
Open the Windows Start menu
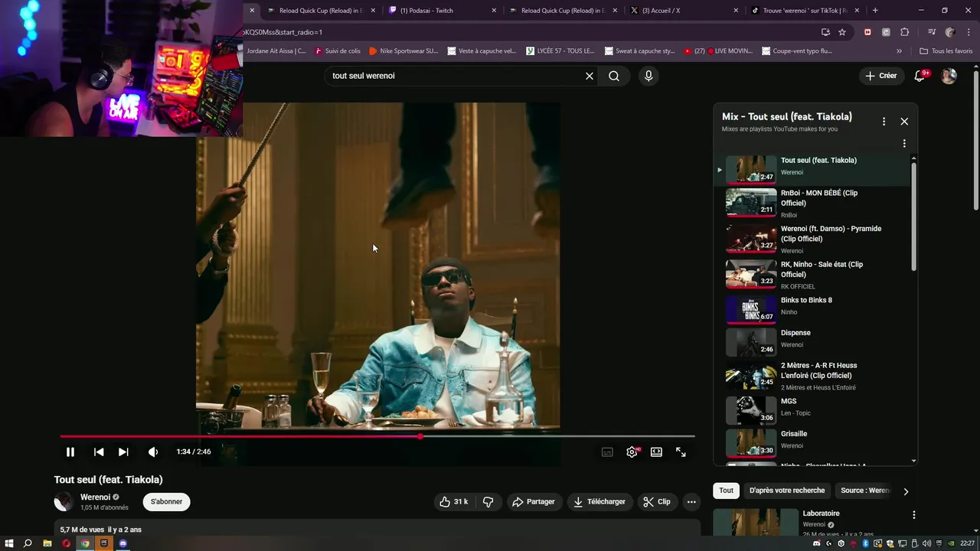point(9,543)
